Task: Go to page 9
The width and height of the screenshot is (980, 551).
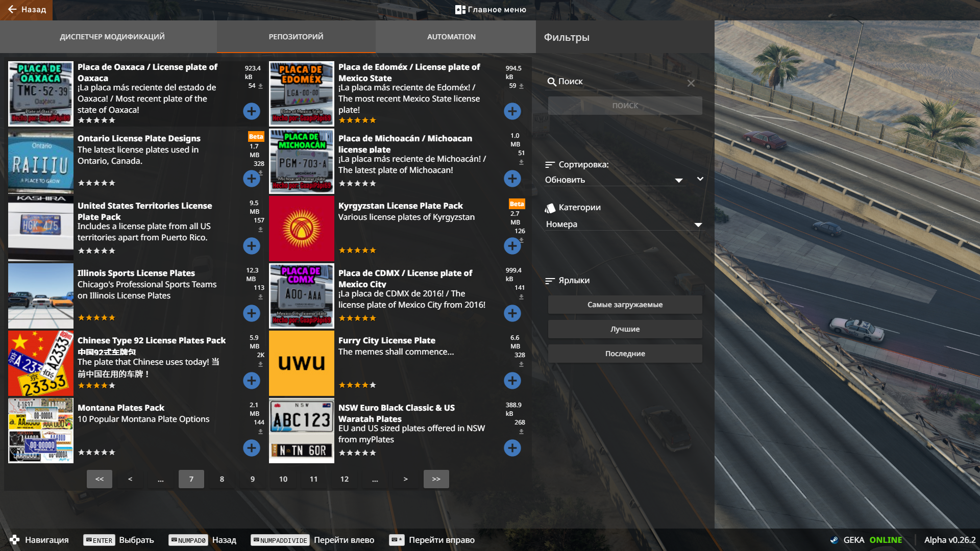Action: [x=253, y=479]
